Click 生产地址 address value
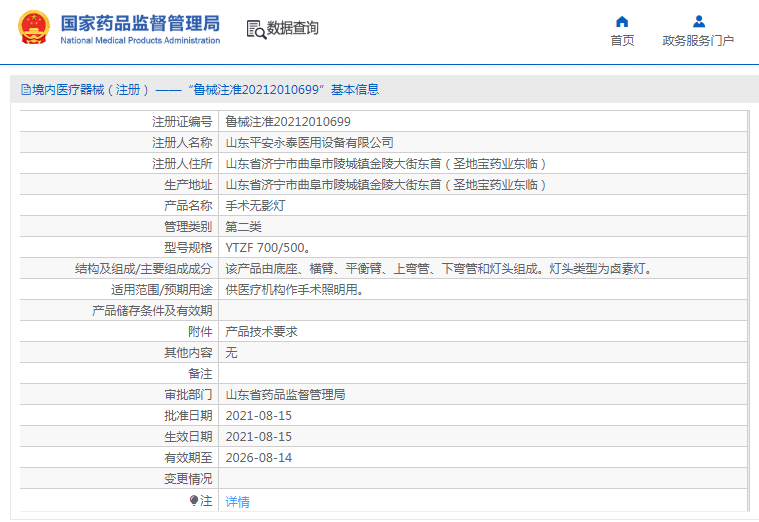 [386, 185]
